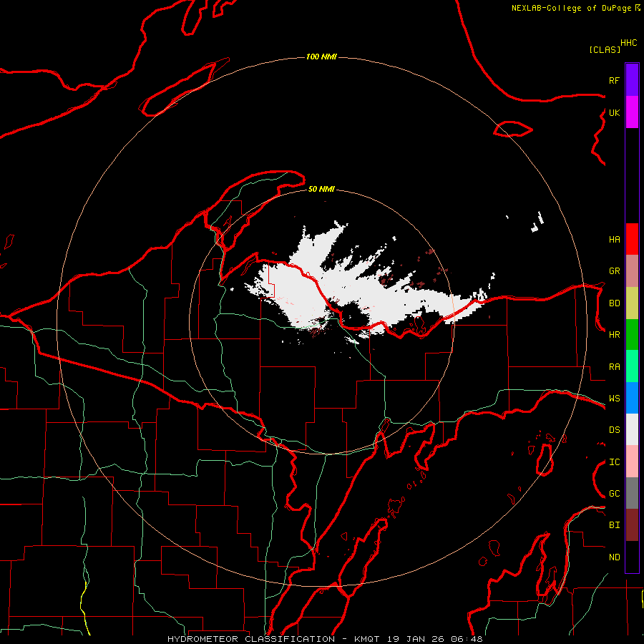Click the 'HA' legend label
Screen dimensions: 644x644
(614, 240)
